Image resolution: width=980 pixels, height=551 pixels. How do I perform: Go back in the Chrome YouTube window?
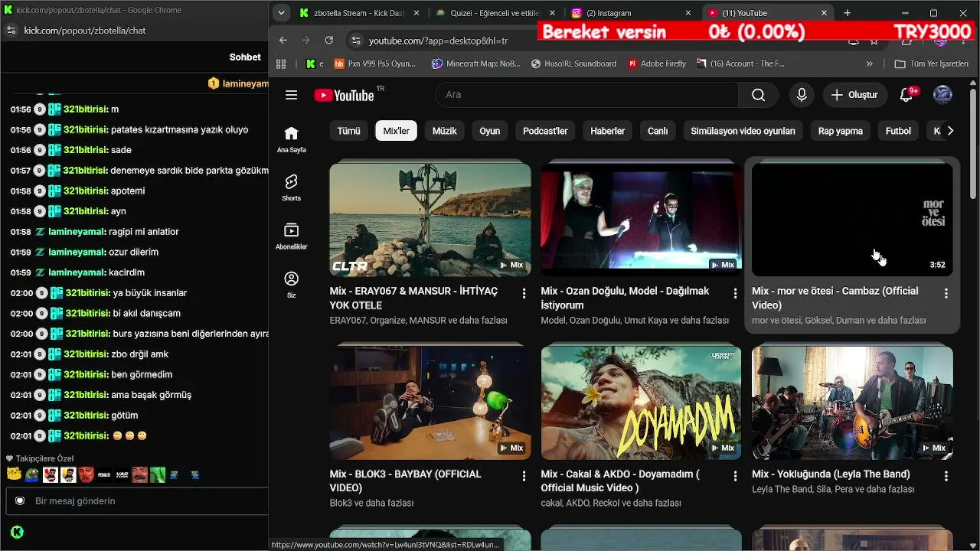tap(283, 40)
